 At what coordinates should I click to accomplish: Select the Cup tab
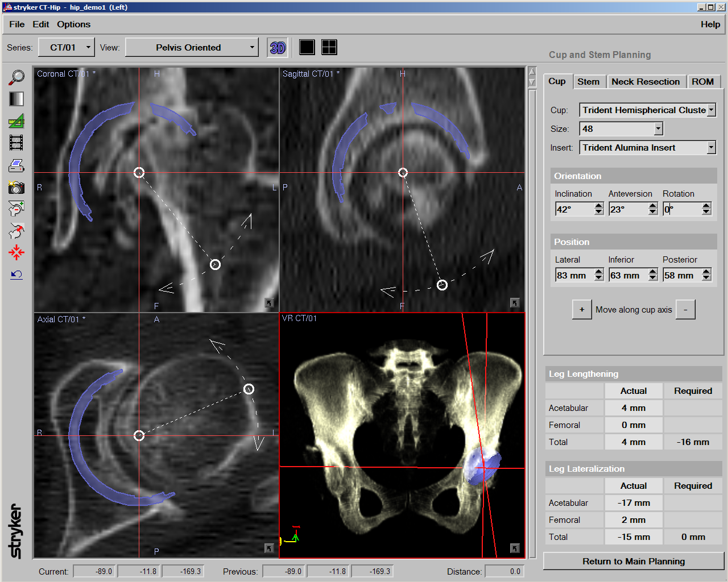pos(557,81)
